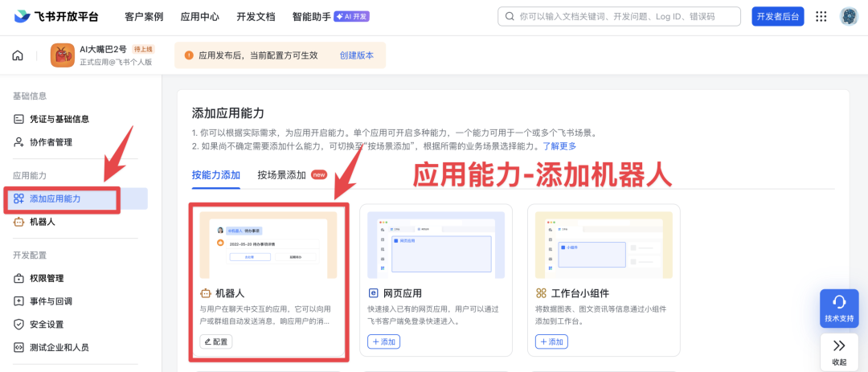Screen dimensions: 868x372
Task: Click the Feishu Open Platform logo
Action: [x=56, y=16]
